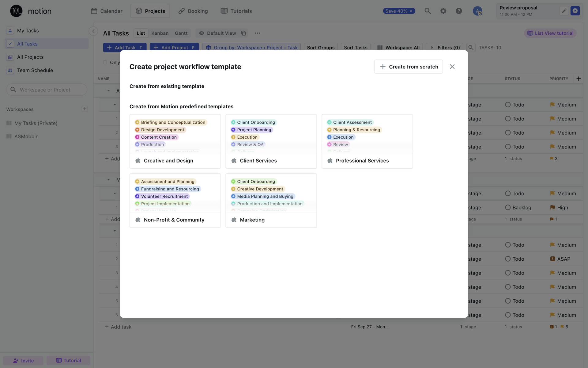Toggle the Backlog status circle
Image resolution: width=588 pixels, height=368 pixels.
508,207
